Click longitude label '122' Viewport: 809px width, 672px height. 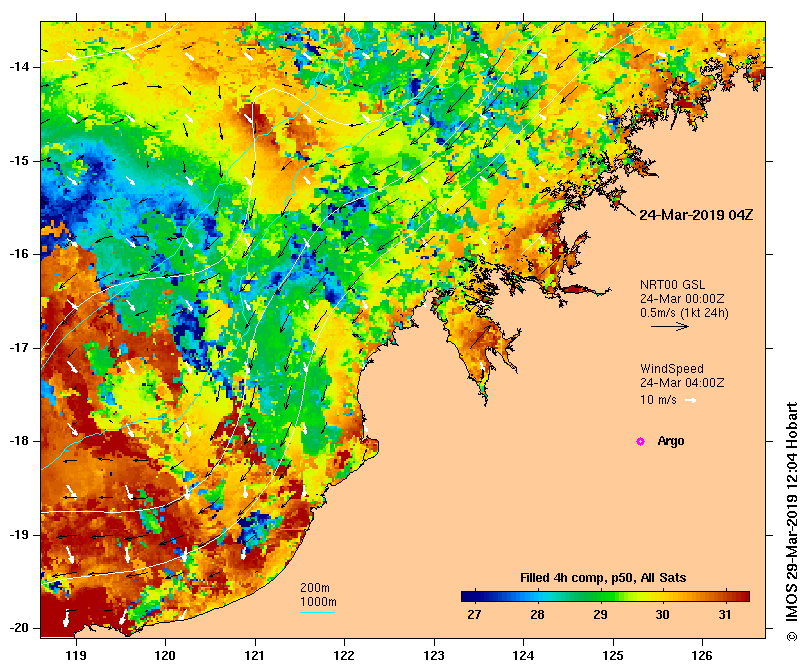tap(344, 656)
